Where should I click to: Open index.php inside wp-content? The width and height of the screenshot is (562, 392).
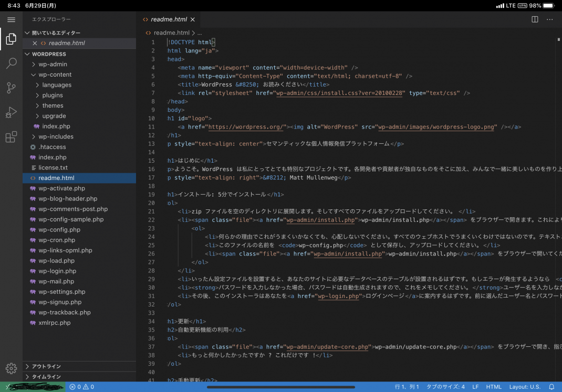[x=79, y=126]
